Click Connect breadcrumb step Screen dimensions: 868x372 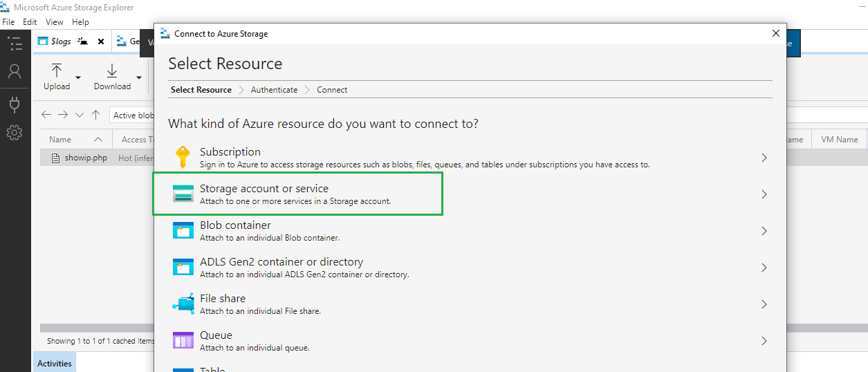click(332, 90)
